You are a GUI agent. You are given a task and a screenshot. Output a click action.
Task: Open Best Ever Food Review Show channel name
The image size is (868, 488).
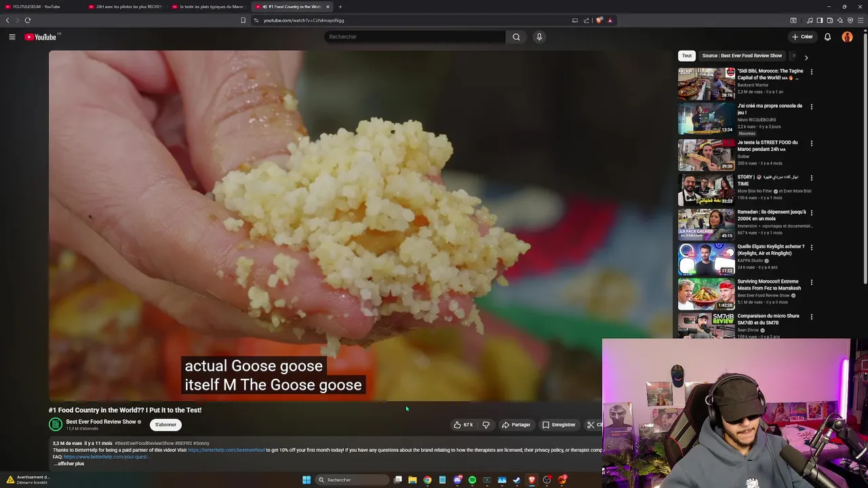tap(101, 422)
